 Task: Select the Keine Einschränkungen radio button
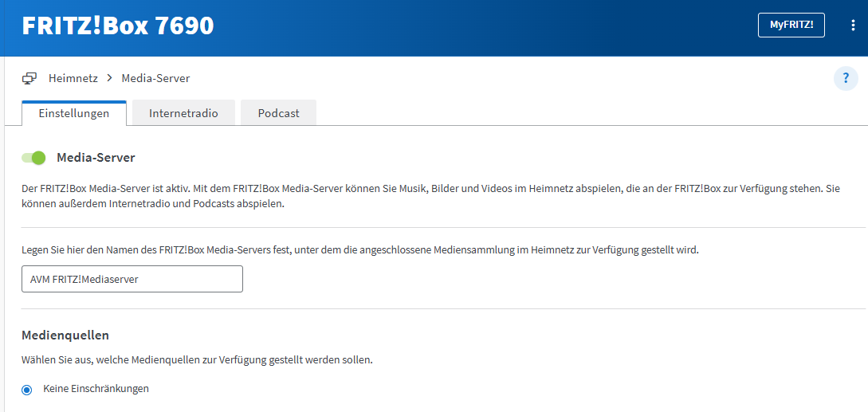27,390
